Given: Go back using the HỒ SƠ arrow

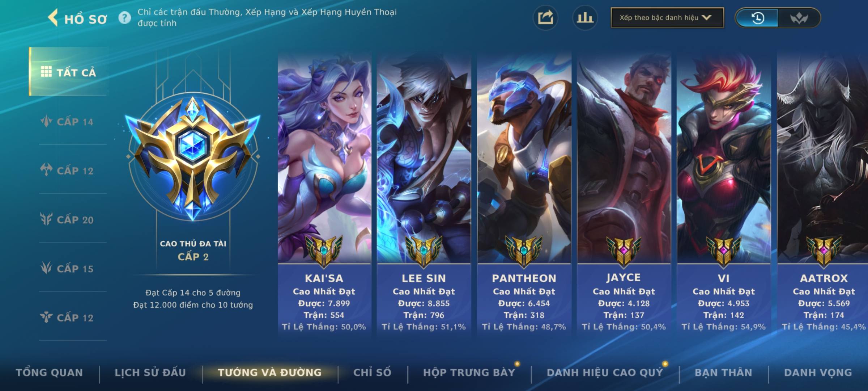Looking at the screenshot, I should coord(53,18).
